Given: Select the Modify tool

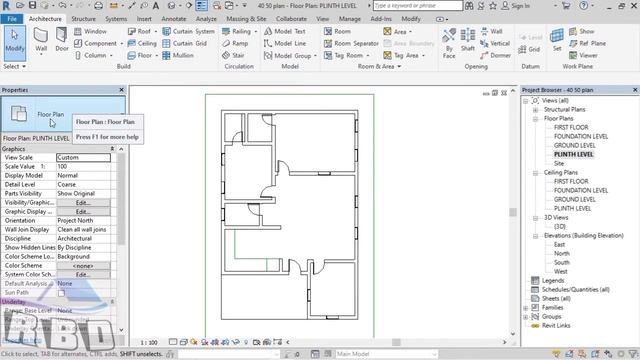Looking at the screenshot, I should point(15,43).
